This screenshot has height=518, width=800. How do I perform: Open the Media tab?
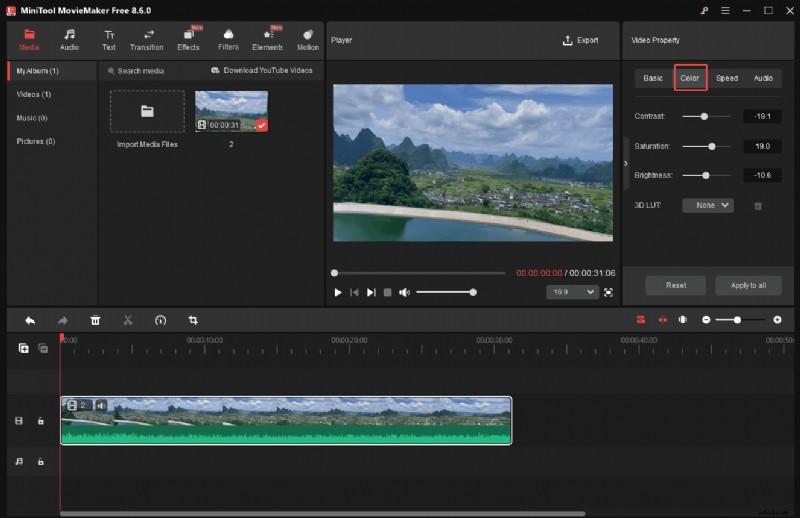[29, 40]
